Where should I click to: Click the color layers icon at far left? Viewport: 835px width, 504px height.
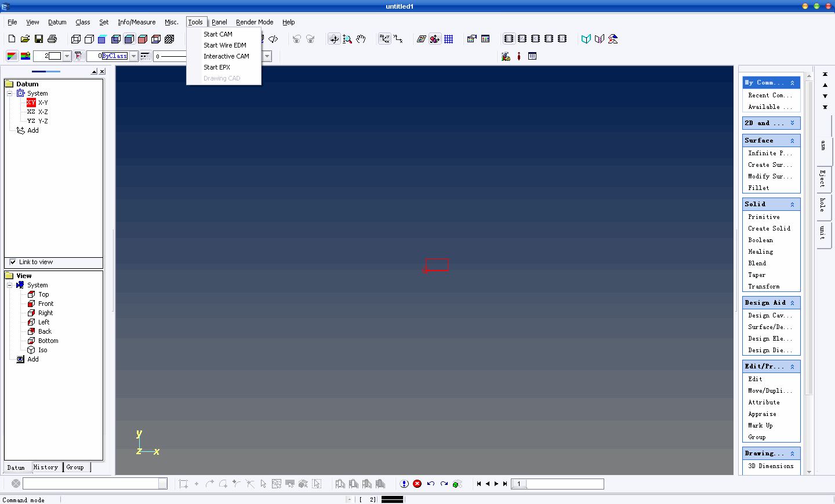pos(12,56)
